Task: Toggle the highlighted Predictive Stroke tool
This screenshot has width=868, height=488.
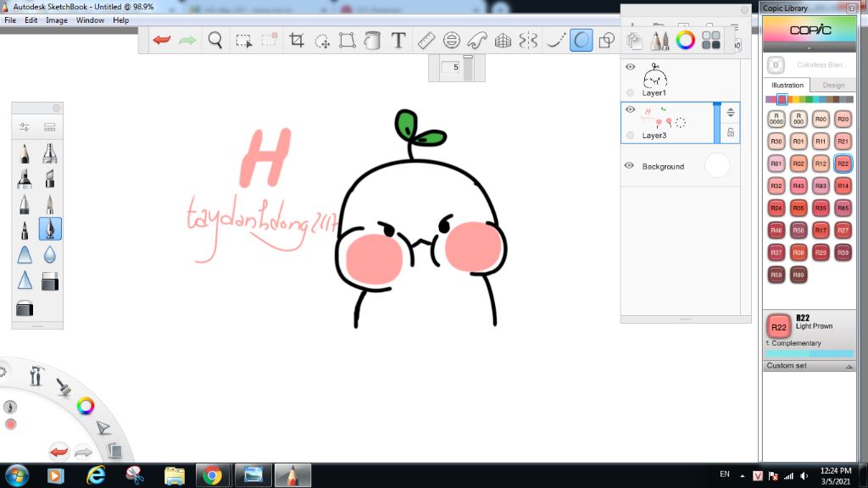Action: [581, 40]
